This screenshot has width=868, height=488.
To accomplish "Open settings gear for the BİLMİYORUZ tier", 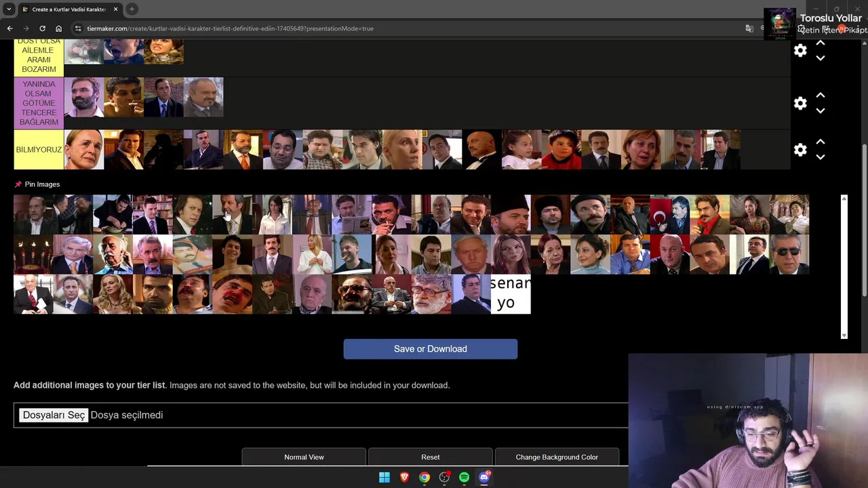I will point(800,150).
